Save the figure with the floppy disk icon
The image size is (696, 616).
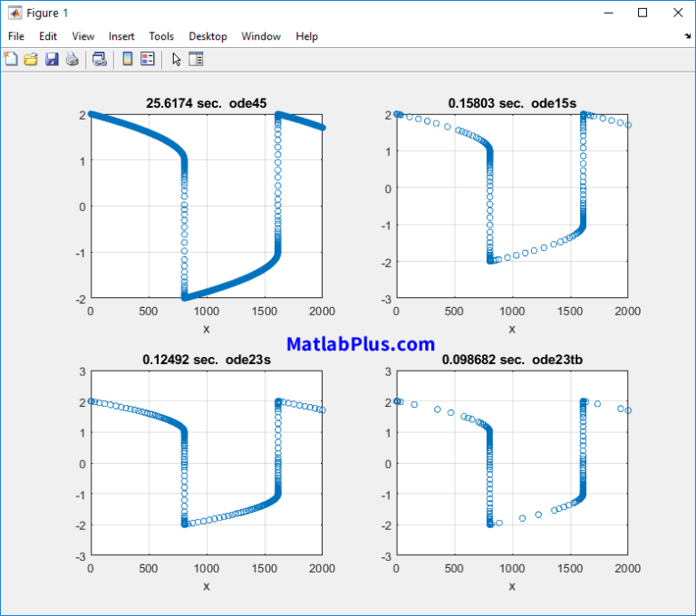52,59
